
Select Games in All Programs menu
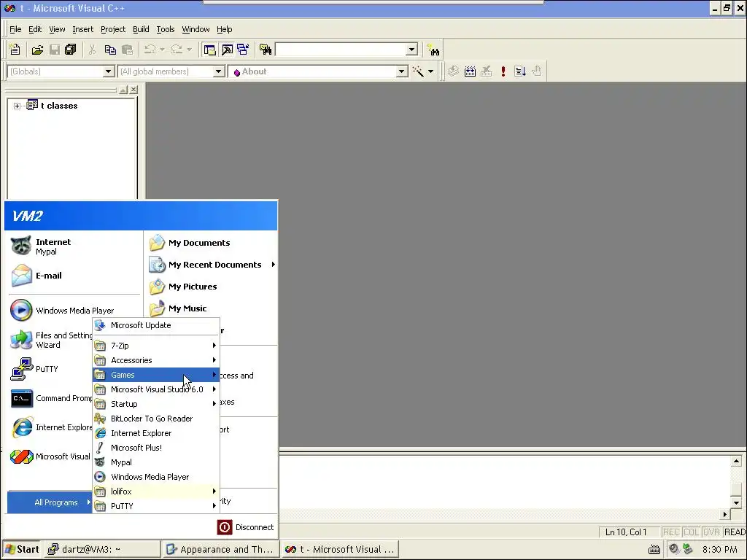(x=156, y=375)
